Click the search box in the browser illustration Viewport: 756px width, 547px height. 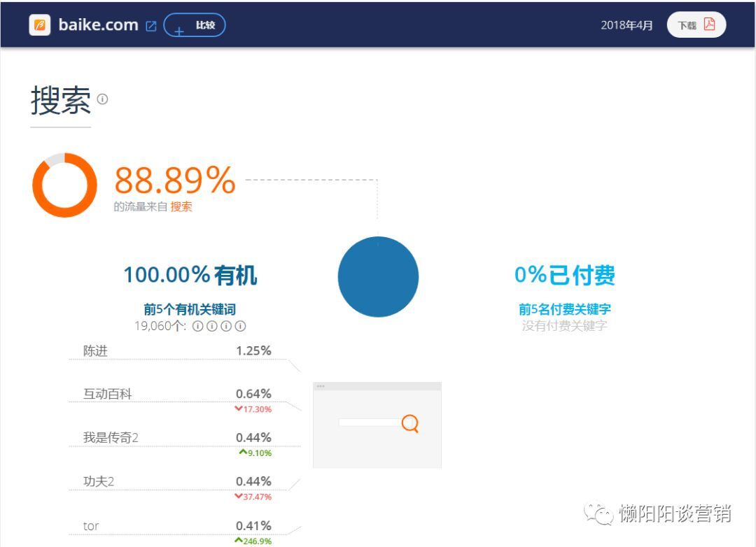(x=370, y=422)
